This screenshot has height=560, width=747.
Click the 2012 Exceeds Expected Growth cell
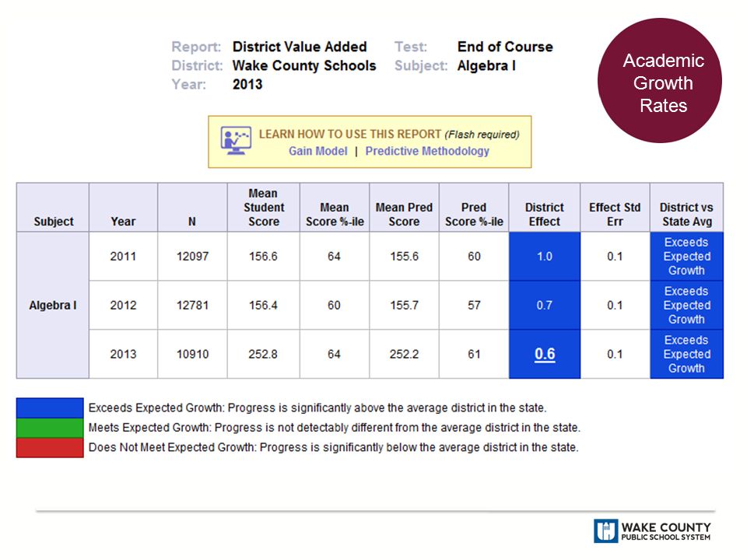pos(686,305)
